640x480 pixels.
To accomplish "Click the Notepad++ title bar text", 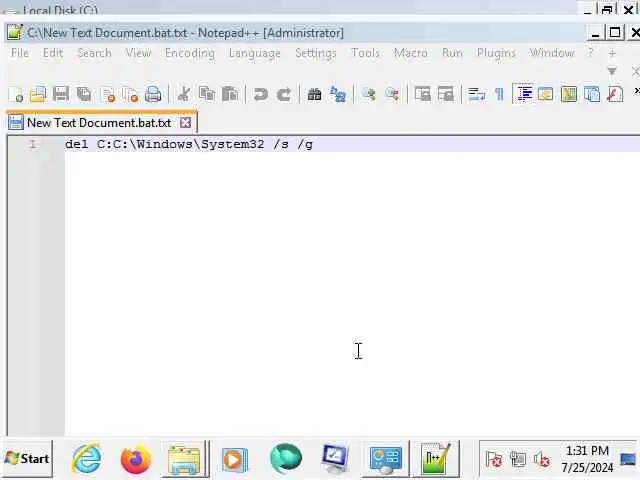I will point(186,33).
